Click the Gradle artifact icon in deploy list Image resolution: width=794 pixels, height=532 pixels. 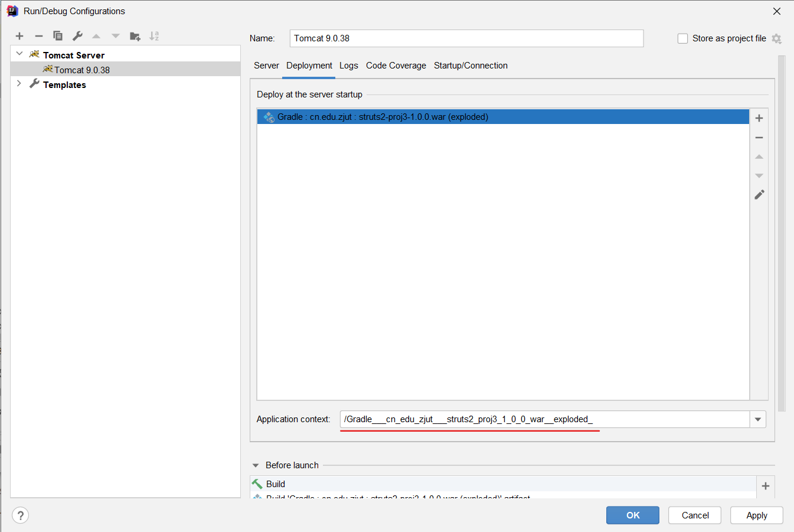[x=269, y=117]
